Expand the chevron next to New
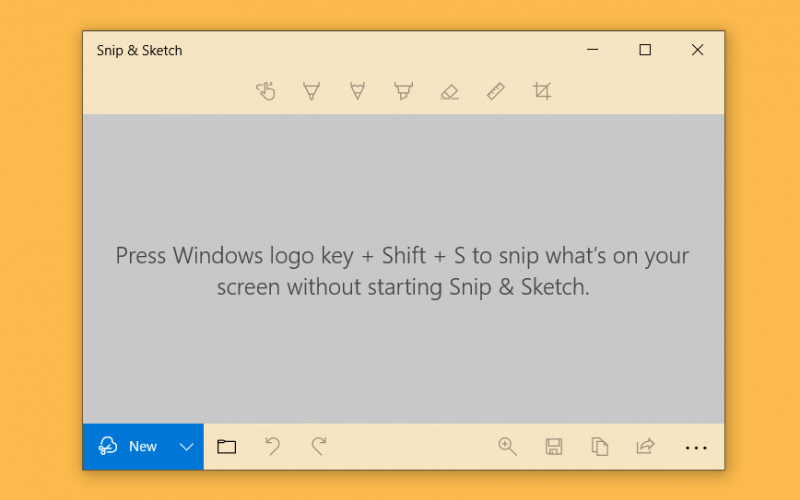This screenshot has width=800, height=500. pos(187,447)
